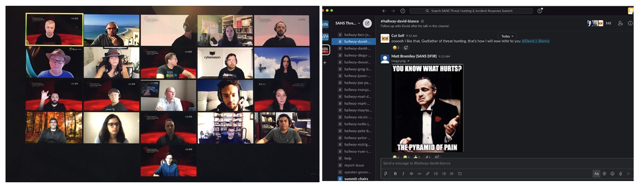Click the add people icon
Screen dimensions: 644x186
pos(620,23)
